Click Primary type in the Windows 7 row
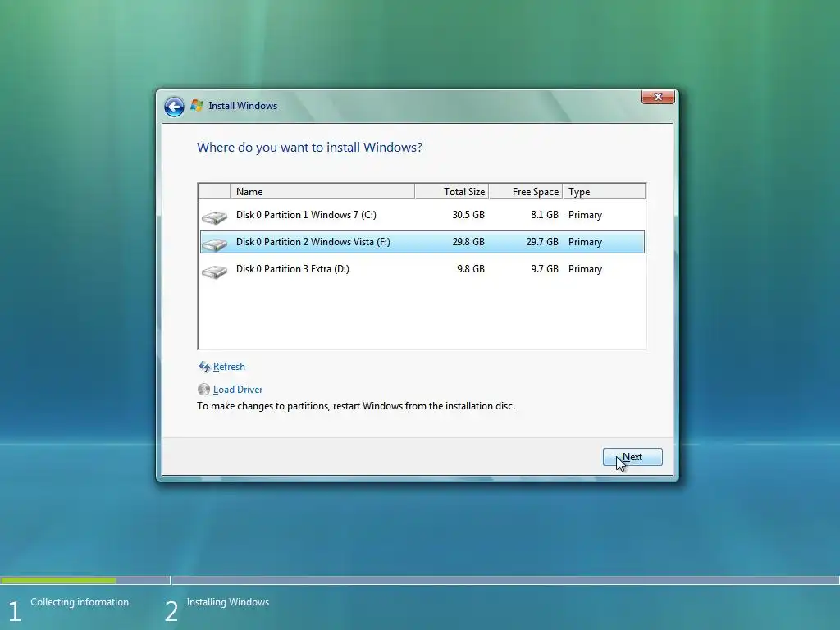The width and height of the screenshot is (840, 630). click(x=585, y=215)
